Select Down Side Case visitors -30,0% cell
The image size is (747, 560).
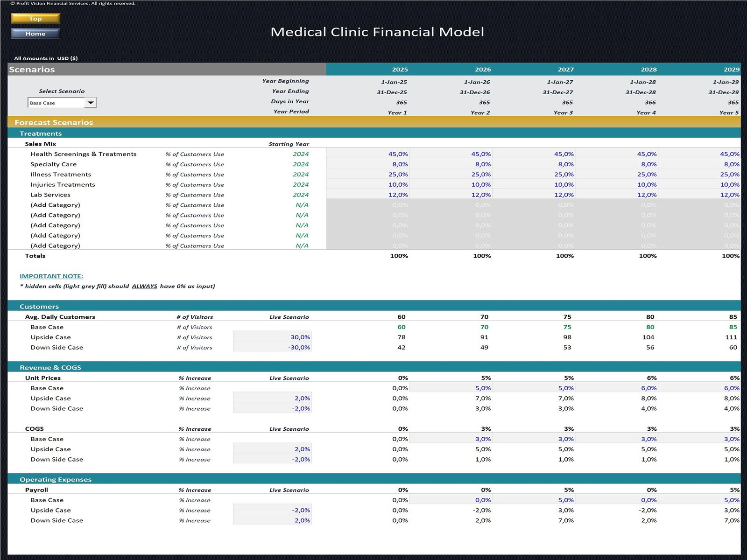[272, 348]
